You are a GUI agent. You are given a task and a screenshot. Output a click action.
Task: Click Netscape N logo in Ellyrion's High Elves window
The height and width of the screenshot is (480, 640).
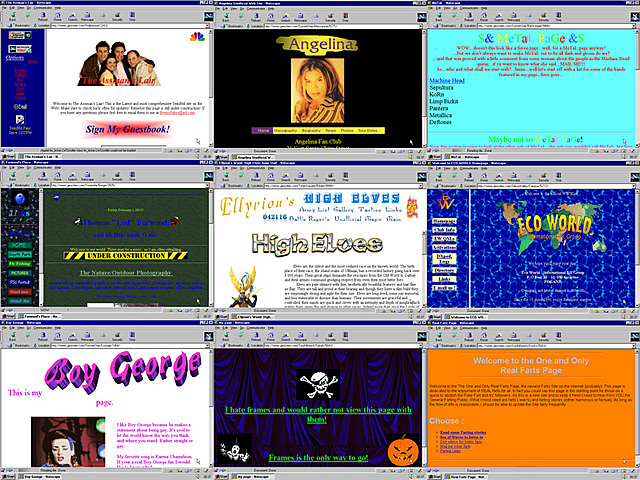(x=421, y=176)
